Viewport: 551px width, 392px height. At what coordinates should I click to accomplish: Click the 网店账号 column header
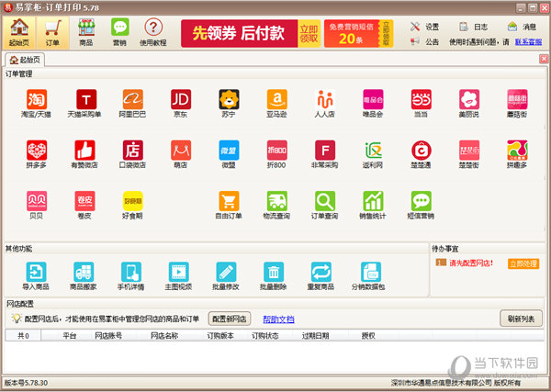[x=108, y=336]
